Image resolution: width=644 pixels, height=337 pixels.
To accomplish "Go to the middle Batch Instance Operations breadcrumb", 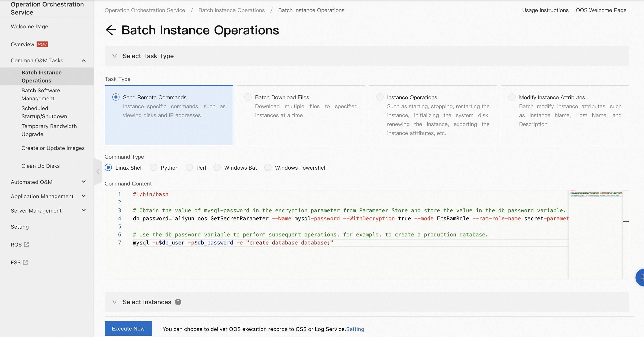I will pos(232,10).
